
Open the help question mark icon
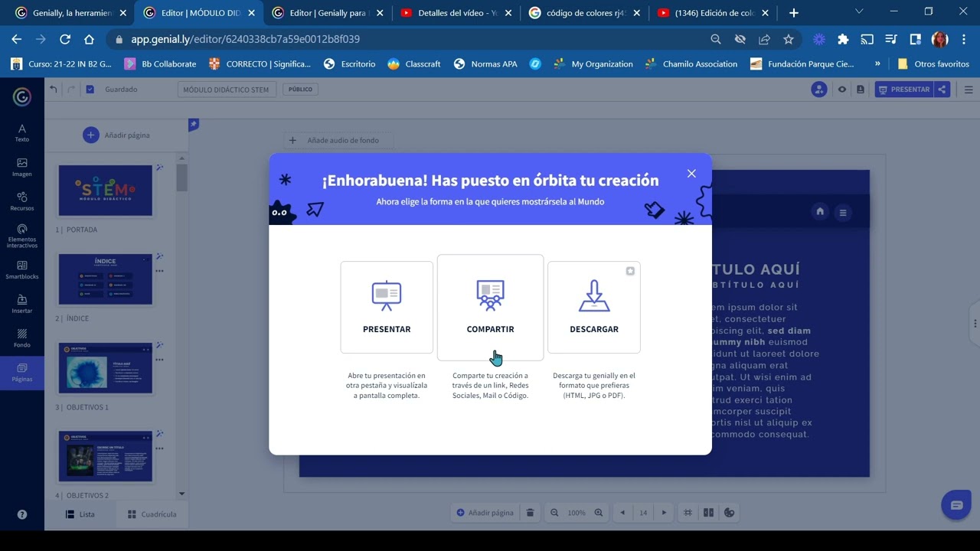pyautogui.click(x=22, y=514)
